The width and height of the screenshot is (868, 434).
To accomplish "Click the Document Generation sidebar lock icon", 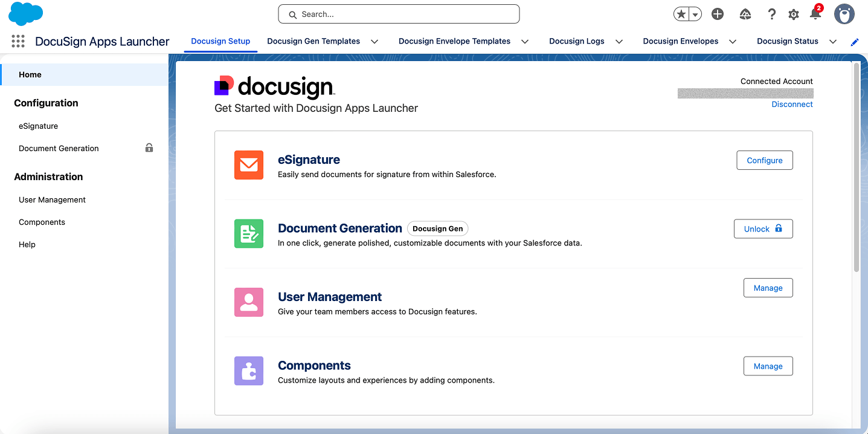I will pos(149,147).
